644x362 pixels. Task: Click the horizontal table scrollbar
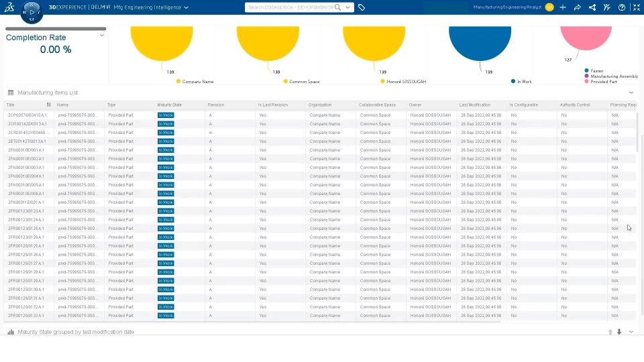(x=252, y=322)
